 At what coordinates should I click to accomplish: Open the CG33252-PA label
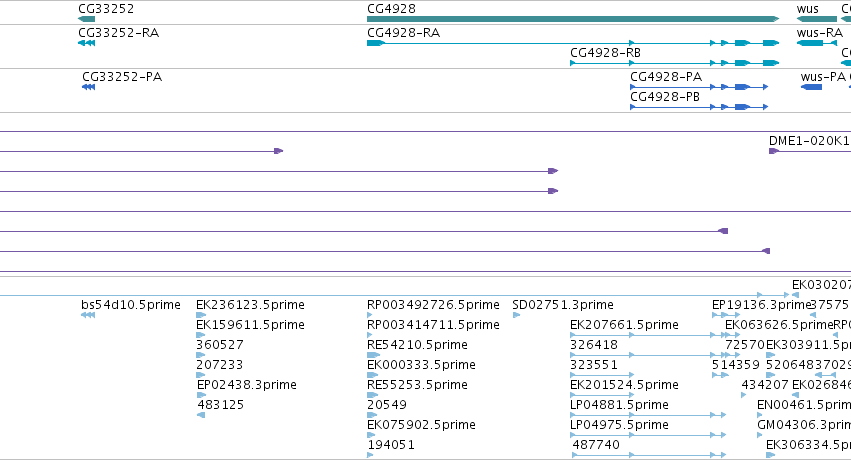(122, 76)
